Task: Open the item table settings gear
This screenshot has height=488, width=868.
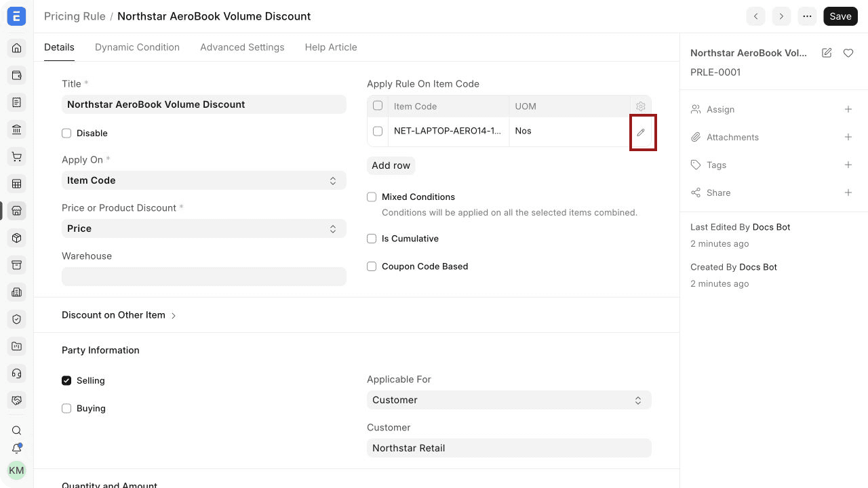Action: pos(641,106)
